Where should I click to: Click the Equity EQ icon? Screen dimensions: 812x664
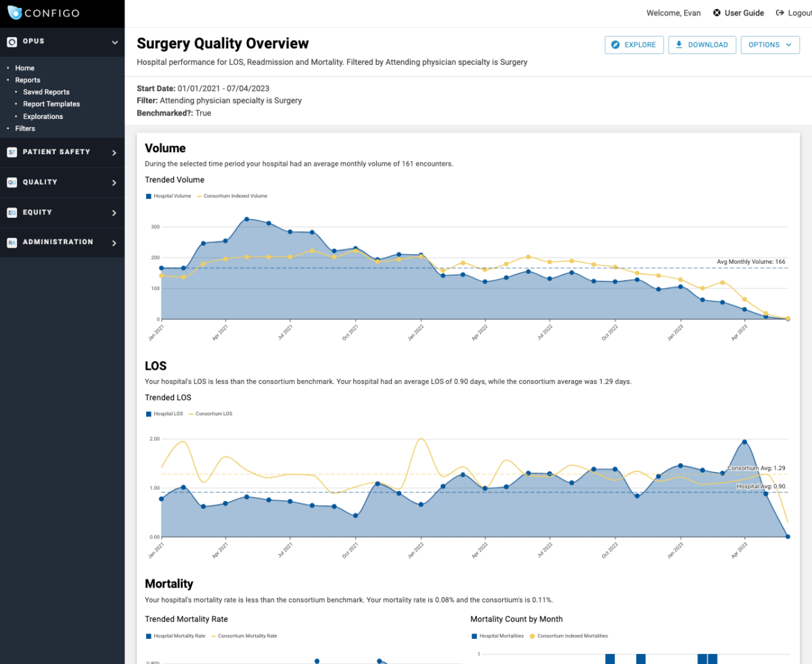click(x=12, y=212)
